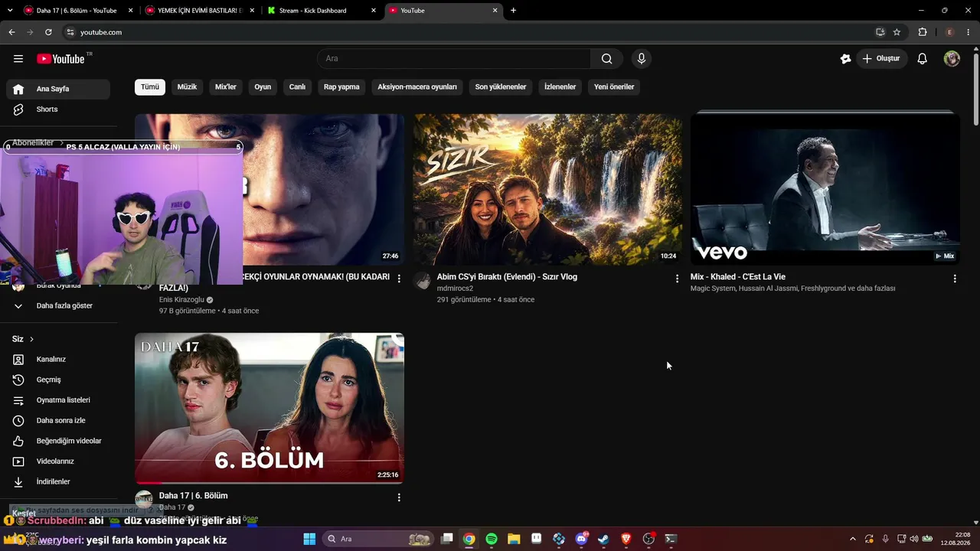Screen dimensions: 980x551
Task: Open File Explorer from taskbar
Action: pyautogui.click(x=514, y=539)
